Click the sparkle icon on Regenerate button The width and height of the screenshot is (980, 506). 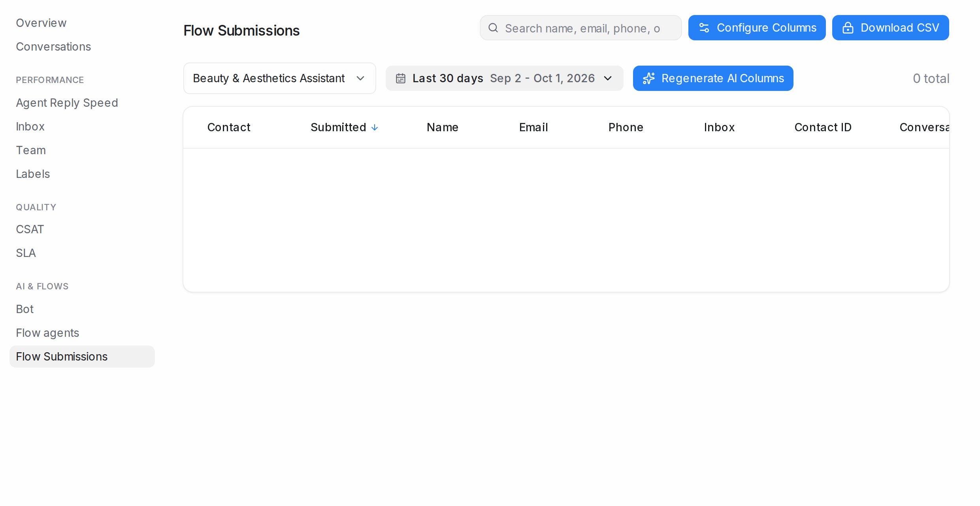[x=648, y=78]
